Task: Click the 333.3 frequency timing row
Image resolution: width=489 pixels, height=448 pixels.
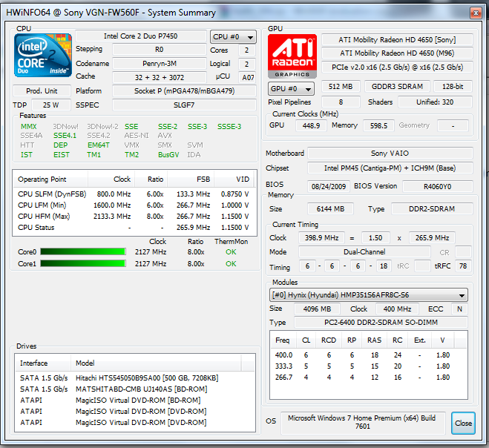Action: point(368,366)
